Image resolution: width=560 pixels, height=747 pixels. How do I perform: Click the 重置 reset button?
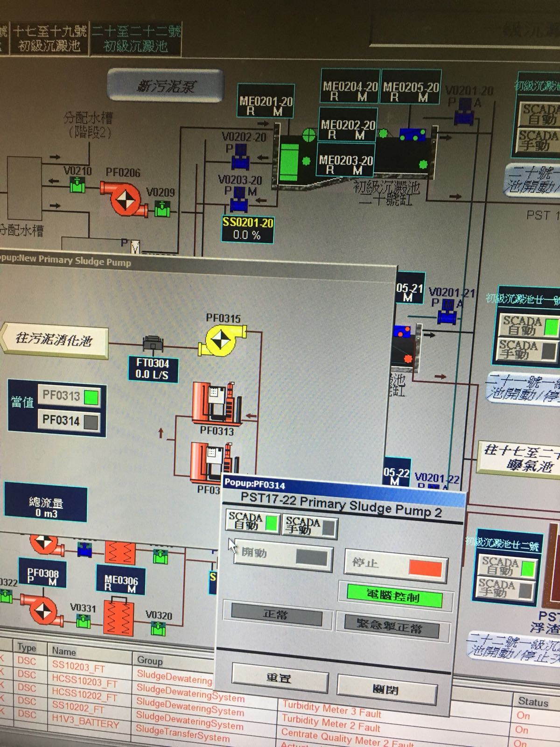click(x=280, y=678)
